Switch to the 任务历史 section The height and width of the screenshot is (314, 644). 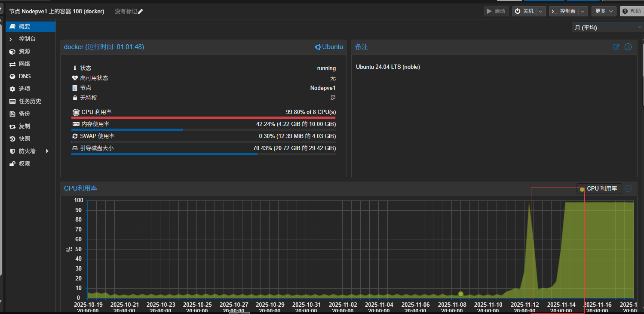(x=30, y=101)
